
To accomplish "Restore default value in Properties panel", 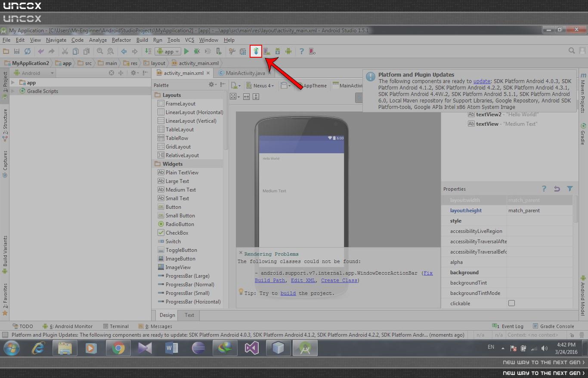I will tap(557, 189).
